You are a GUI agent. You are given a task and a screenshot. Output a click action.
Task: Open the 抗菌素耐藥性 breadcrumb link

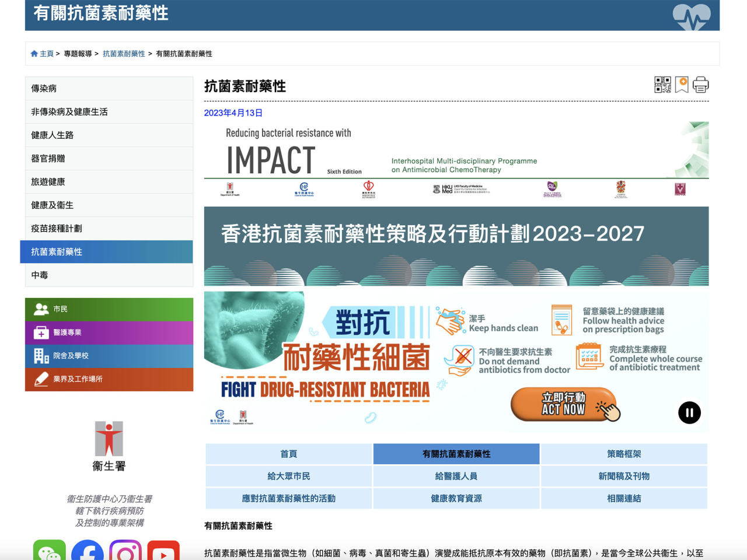124,53
